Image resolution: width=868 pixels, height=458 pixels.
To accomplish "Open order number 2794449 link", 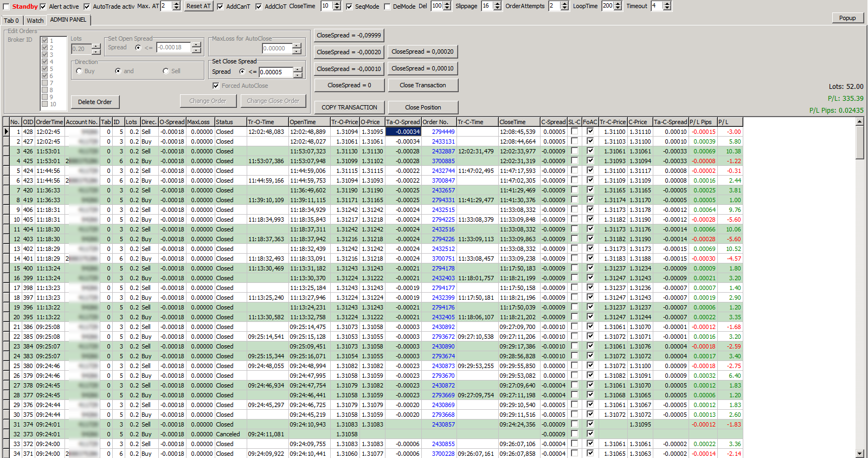I will click(x=443, y=132).
